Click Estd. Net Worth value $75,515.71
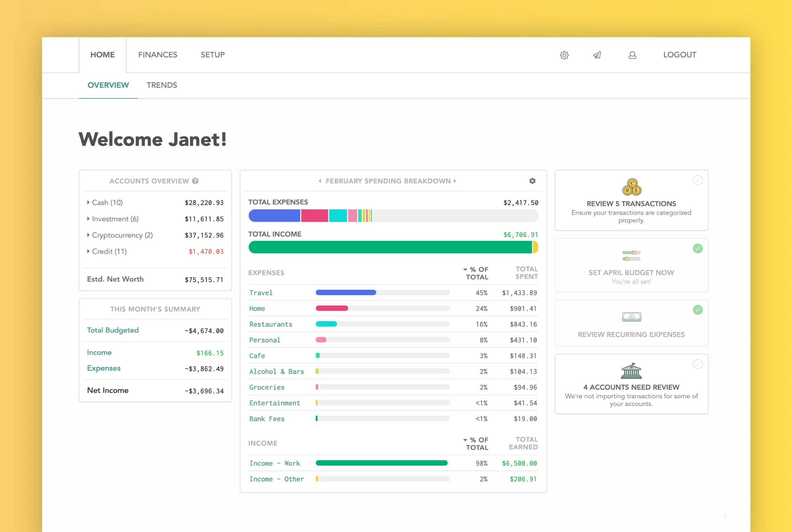This screenshot has width=792, height=532. click(x=204, y=280)
